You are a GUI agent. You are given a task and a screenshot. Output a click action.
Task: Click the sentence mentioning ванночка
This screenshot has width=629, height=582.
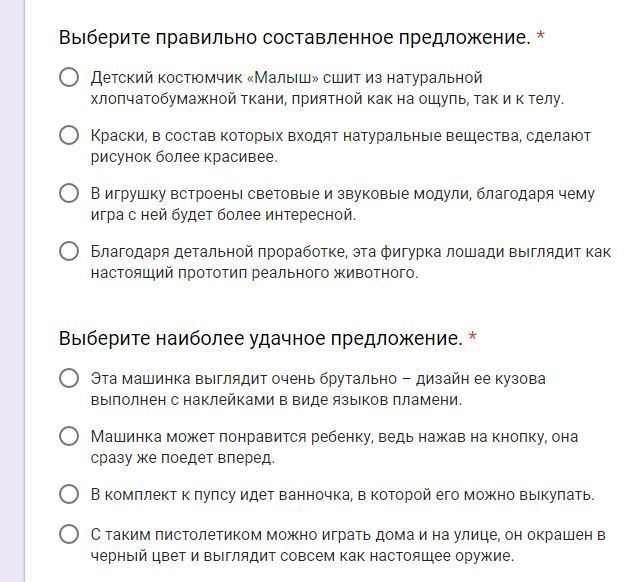tap(342, 494)
